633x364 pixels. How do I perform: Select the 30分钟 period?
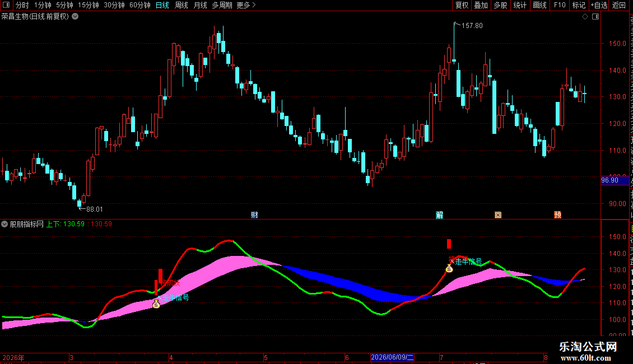(x=114, y=5)
